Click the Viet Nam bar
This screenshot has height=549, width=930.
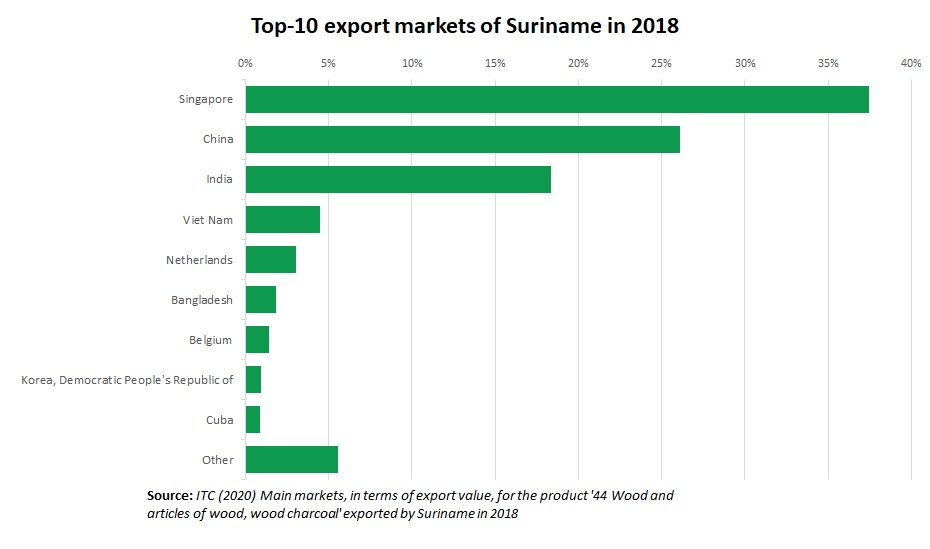(x=282, y=219)
